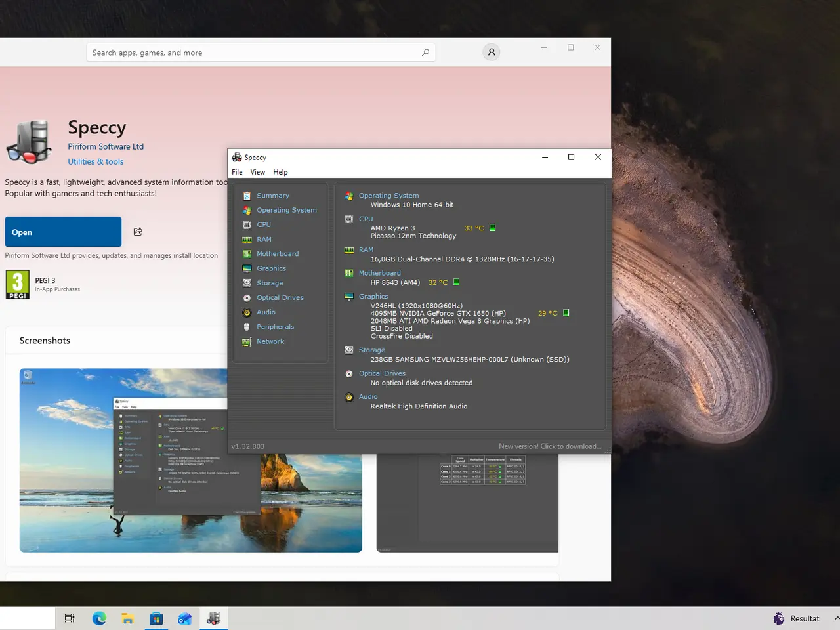Click the CPU heading in Speccy's summary panel
This screenshot has height=630, width=840.
click(366, 219)
